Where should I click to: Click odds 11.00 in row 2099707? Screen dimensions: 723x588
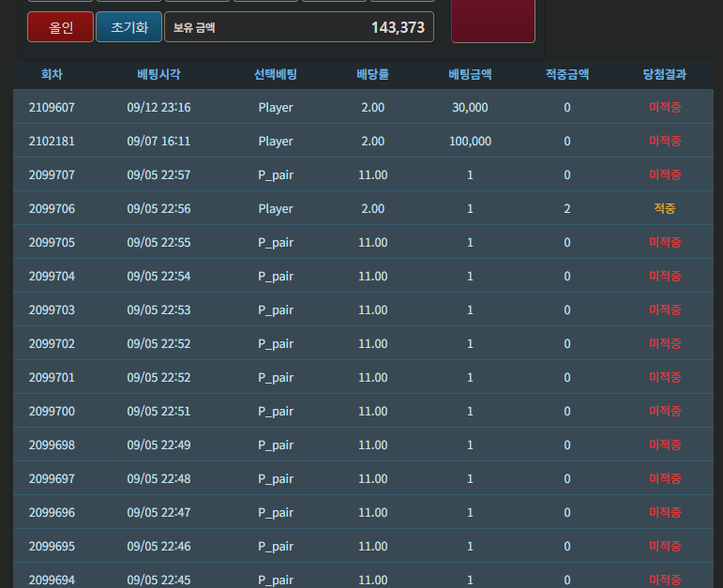(x=372, y=174)
